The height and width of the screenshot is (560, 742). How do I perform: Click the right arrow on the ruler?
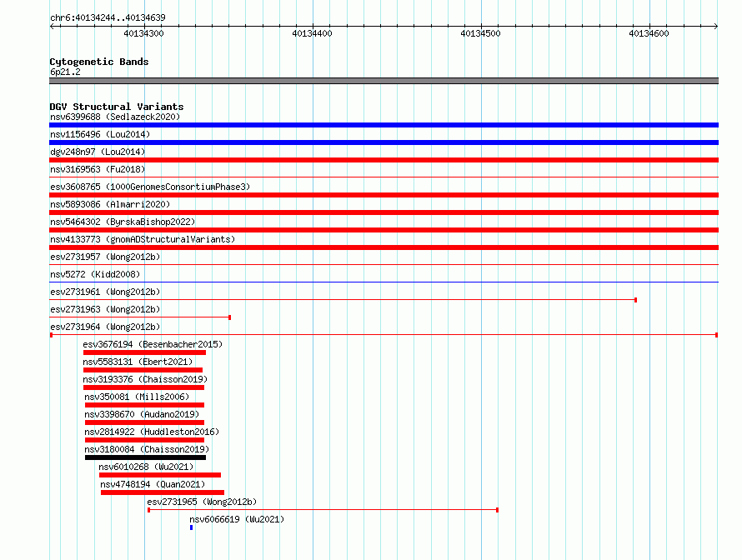pos(716,27)
